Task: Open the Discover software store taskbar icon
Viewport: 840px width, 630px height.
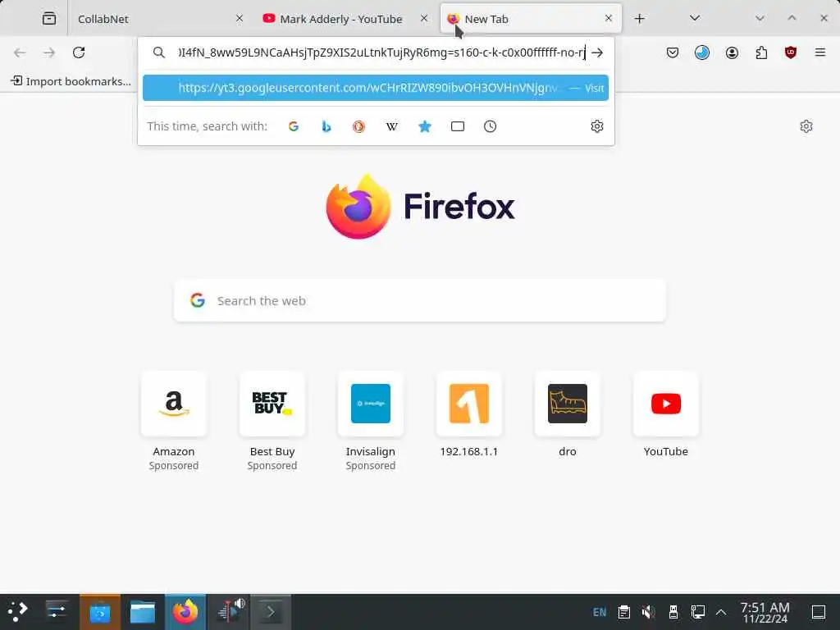Action: [x=99, y=612]
